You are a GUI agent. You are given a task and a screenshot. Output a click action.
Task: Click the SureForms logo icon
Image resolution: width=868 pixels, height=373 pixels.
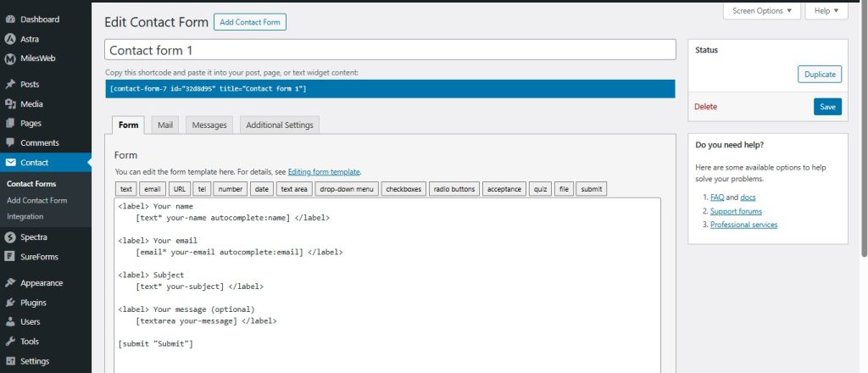point(10,257)
